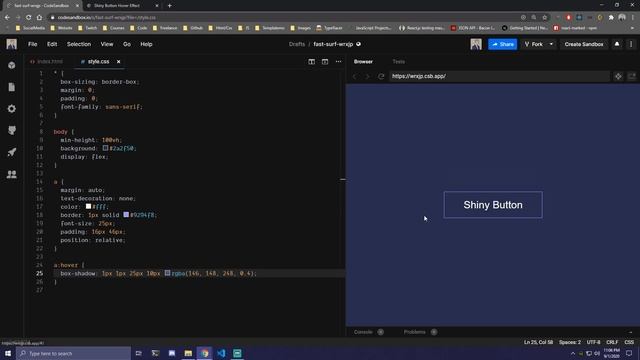Viewport: 640px width, 360px height.
Task: Open Chrome extensions puzzle icon
Action: 611,18
